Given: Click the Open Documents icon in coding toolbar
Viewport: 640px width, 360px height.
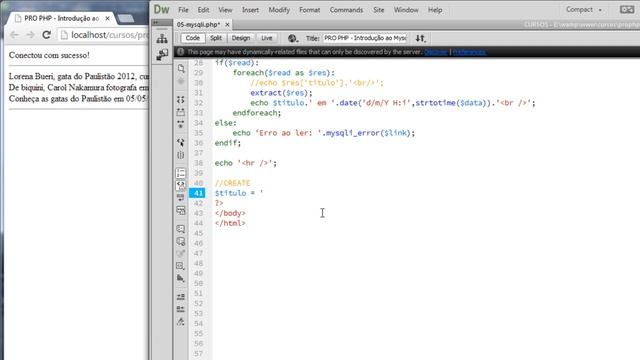Looking at the screenshot, I should tap(181, 69).
